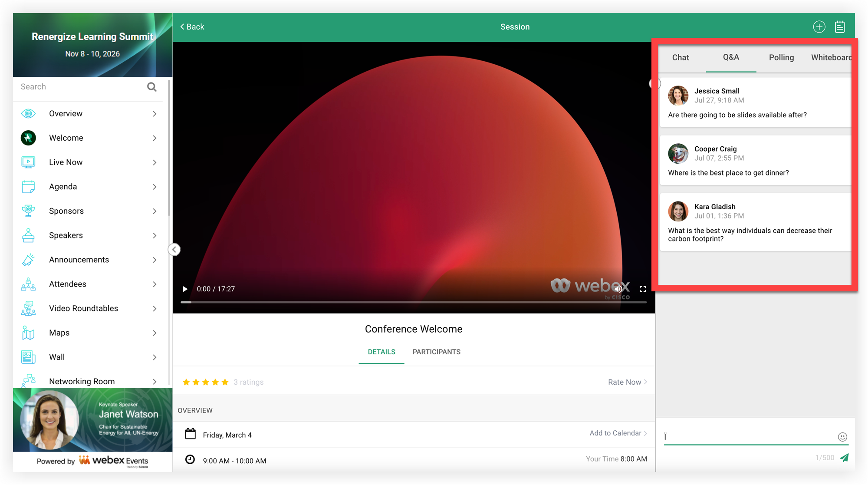868x485 pixels.
Task: Open the Overview eye icon
Action: tap(28, 113)
